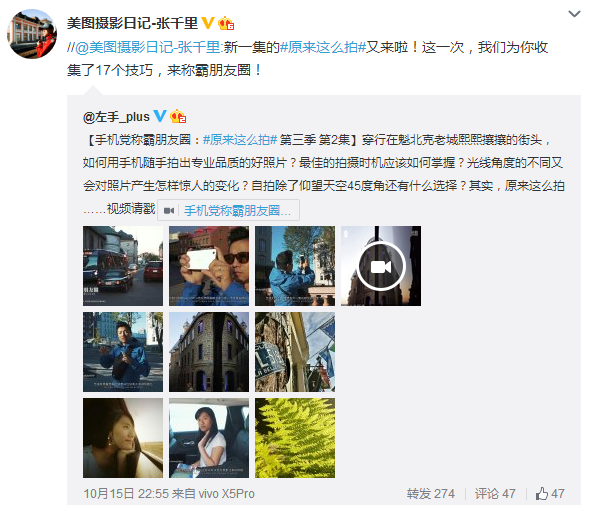Open #原来这么拍# hashtag in the top post
This screenshot has height=505, width=595.
coord(323,47)
